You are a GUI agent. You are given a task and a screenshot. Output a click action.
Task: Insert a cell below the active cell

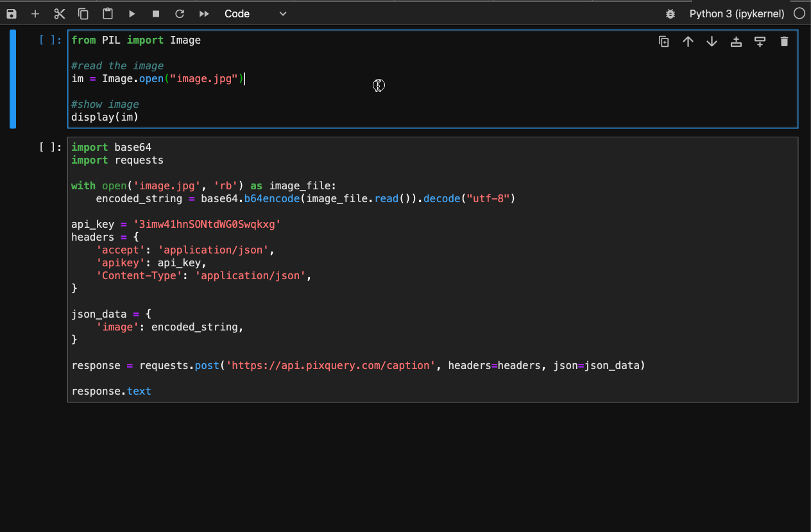(760, 42)
